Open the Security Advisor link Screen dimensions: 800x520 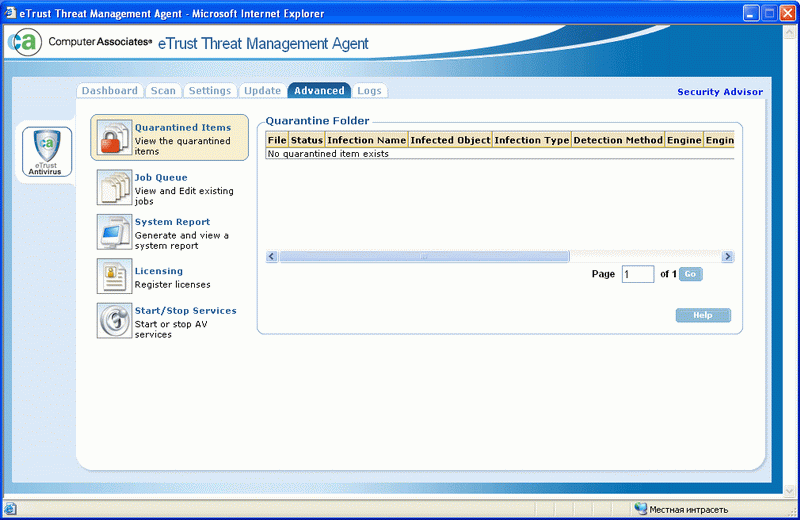[x=720, y=92]
